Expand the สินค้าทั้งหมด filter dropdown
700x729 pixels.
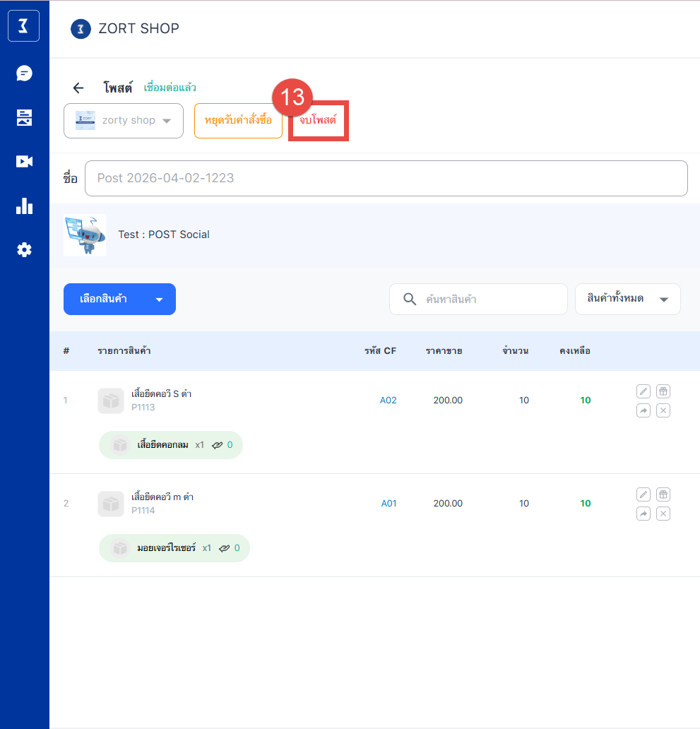627,299
